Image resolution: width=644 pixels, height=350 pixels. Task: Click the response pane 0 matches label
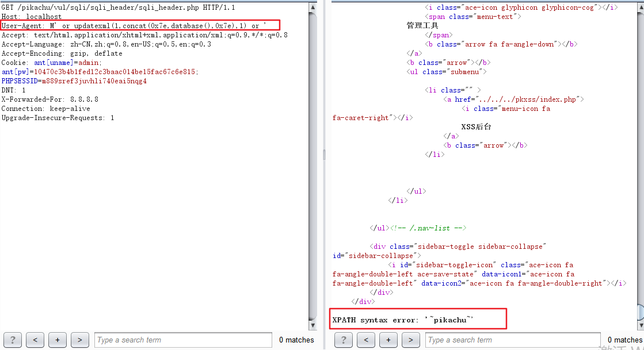click(x=625, y=340)
